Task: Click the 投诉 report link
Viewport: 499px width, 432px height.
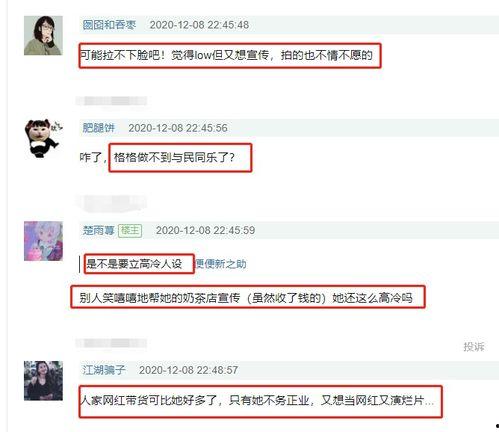Action: [x=474, y=347]
